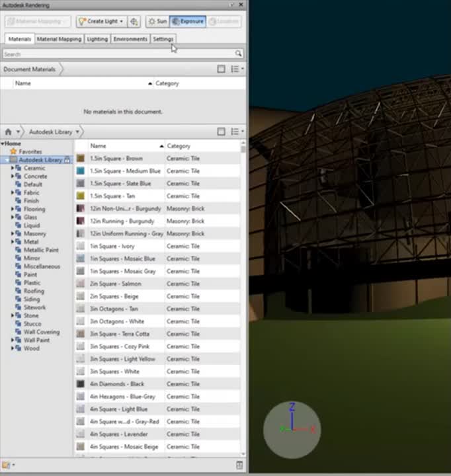Expand the Concrete category
451x476 pixels.
click(13, 176)
